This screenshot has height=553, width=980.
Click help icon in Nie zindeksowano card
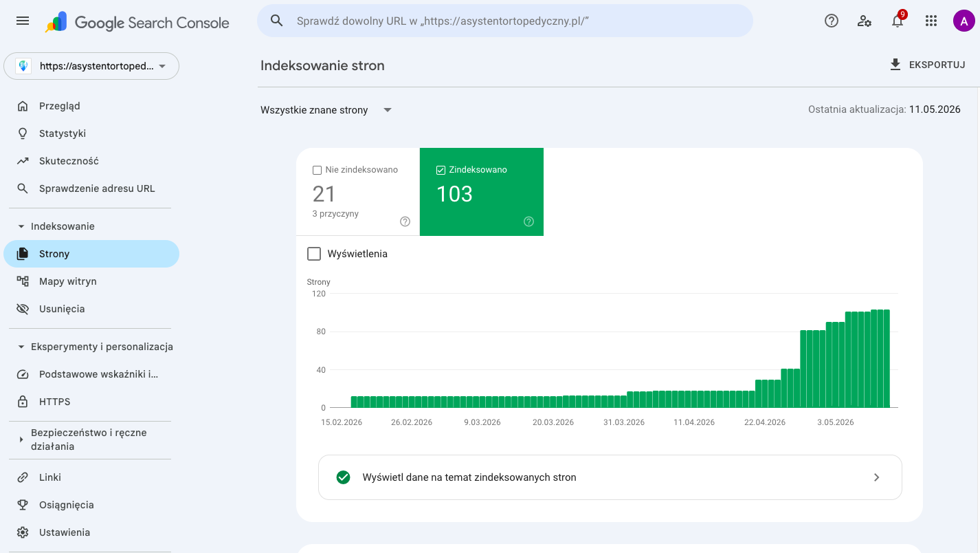[x=405, y=221]
